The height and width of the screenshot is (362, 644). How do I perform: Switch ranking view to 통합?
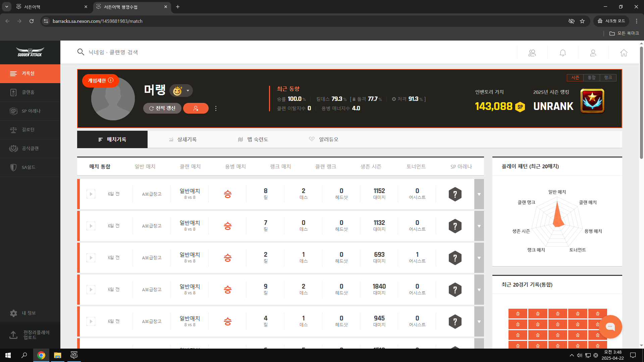591,77
